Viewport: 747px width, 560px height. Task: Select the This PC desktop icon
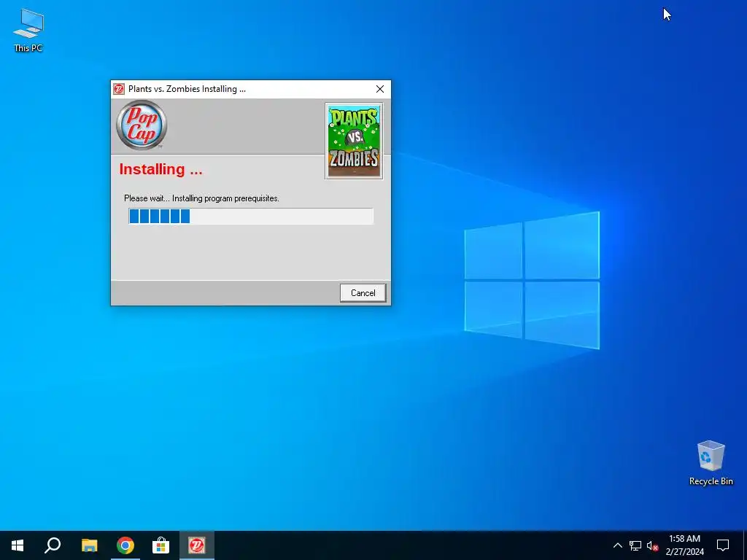coord(28,30)
